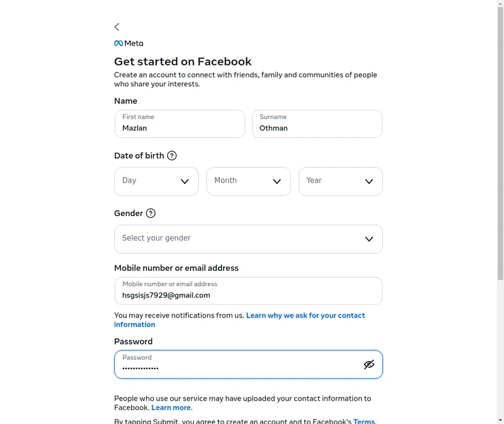504x424 pixels.
Task: Click the First name field showing Mazlan
Action: [x=180, y=124]
